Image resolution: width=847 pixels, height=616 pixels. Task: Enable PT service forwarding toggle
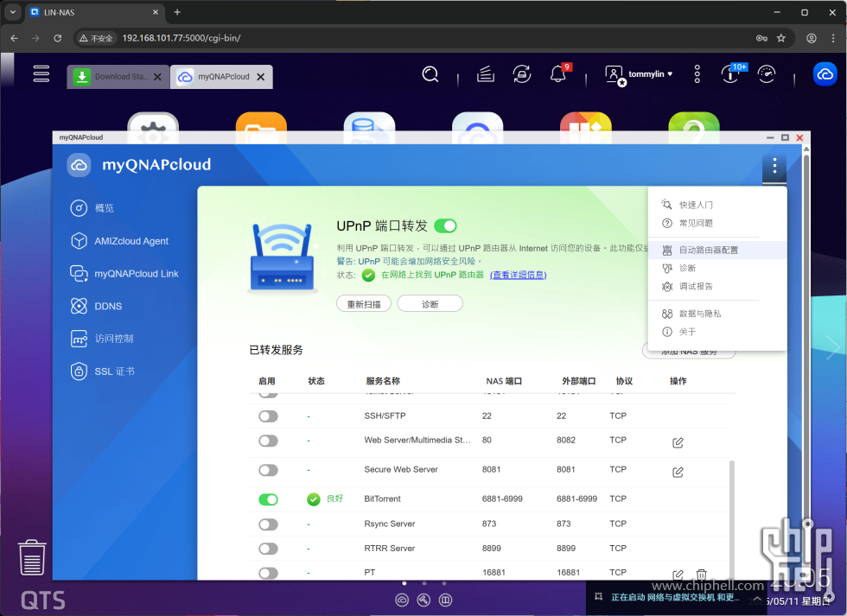(268, 573)
